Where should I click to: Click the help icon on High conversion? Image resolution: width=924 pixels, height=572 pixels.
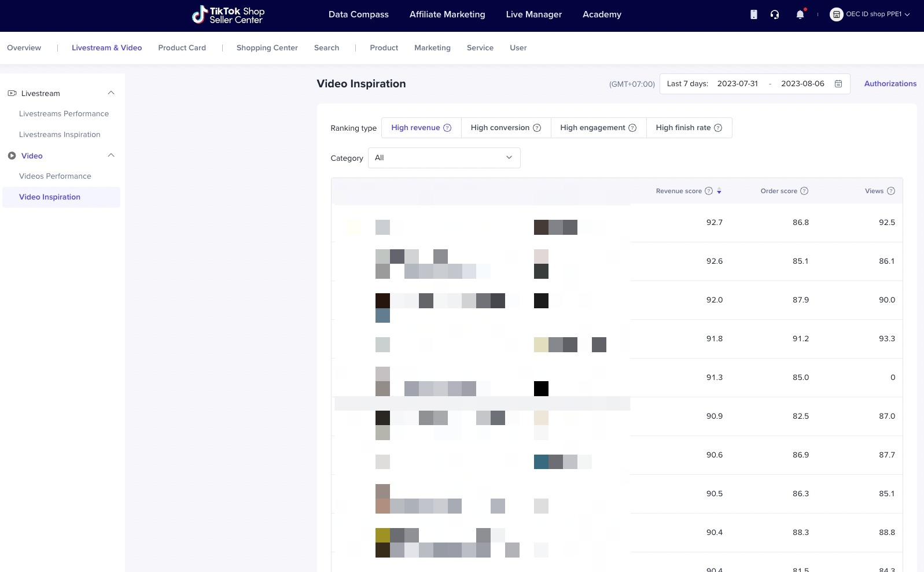point(536,128)
